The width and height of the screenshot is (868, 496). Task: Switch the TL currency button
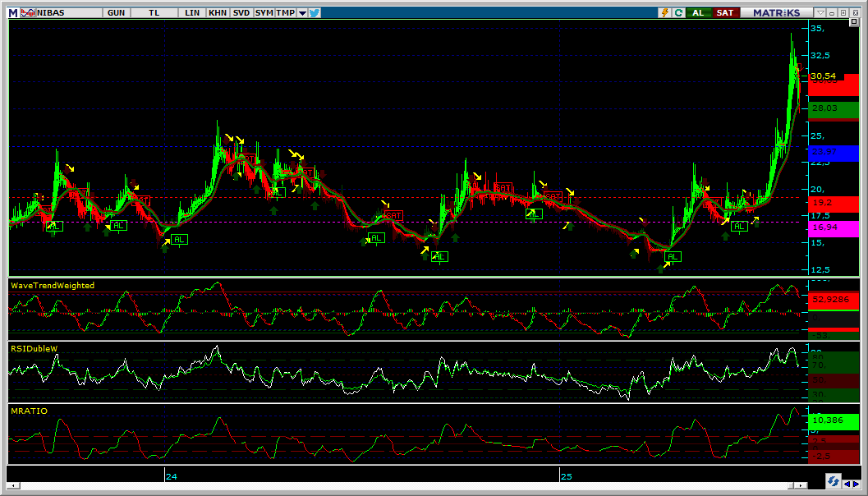click(x=154, y=13)
